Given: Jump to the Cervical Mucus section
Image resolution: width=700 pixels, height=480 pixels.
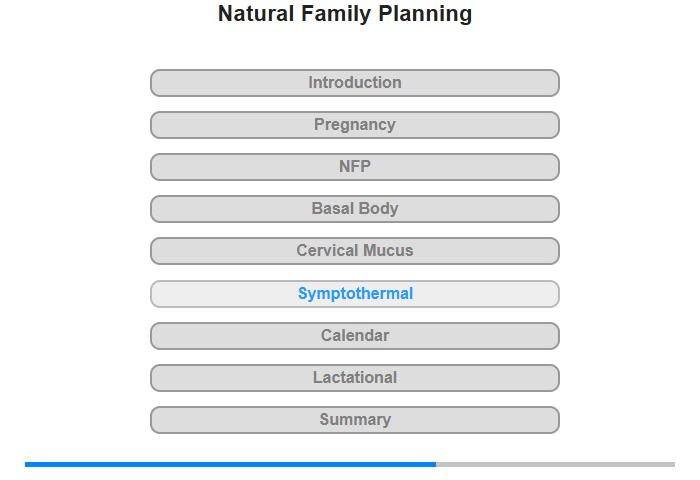Looking at the screenshot, I should tap(355, 251).
